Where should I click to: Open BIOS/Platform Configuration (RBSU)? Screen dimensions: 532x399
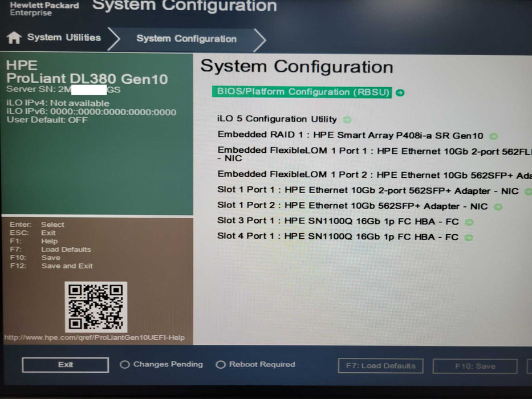tap(302, 92)
